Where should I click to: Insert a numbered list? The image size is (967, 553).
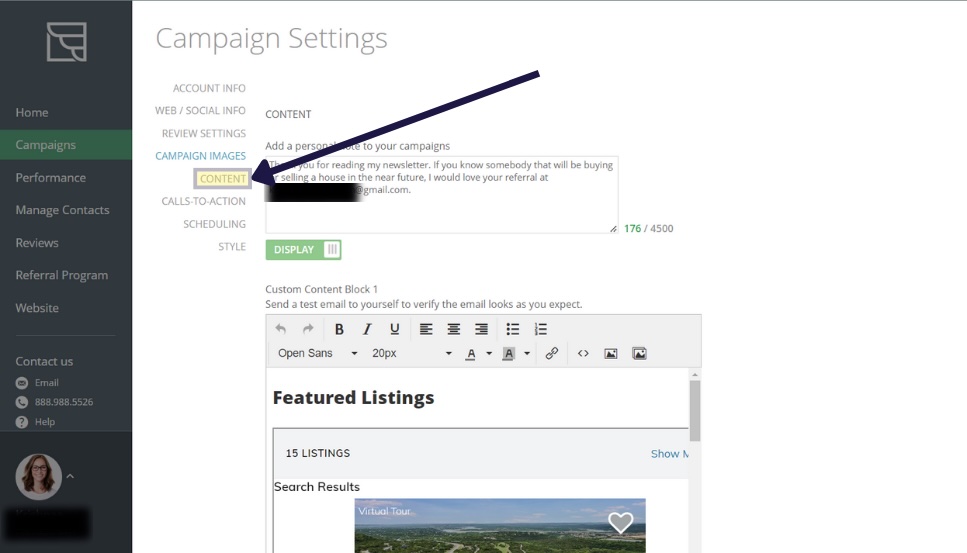click(x=541, y=329)
